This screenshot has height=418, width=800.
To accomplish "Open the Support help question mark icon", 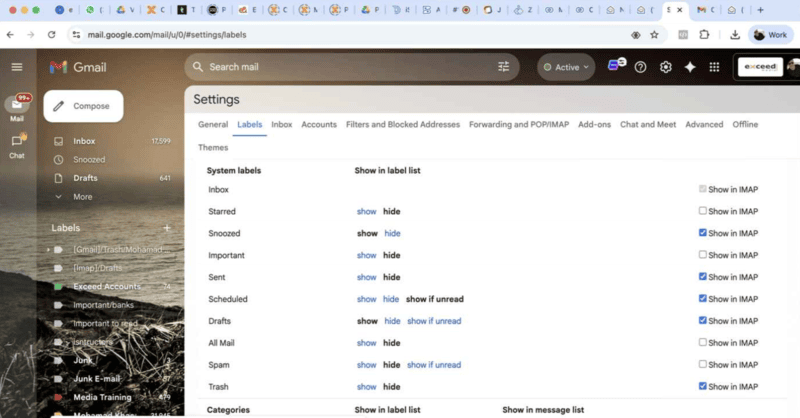I will pos(641,67).
